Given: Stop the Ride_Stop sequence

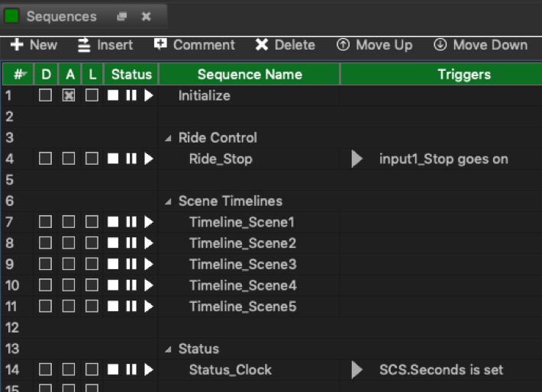Looking at the screenshot, I should 113,159.
